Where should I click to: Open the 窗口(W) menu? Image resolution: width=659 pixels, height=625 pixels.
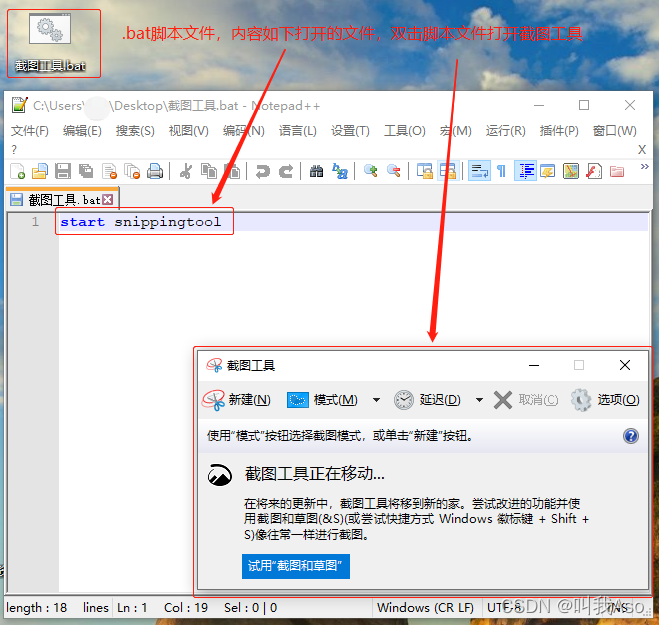[x=614, y=131]
